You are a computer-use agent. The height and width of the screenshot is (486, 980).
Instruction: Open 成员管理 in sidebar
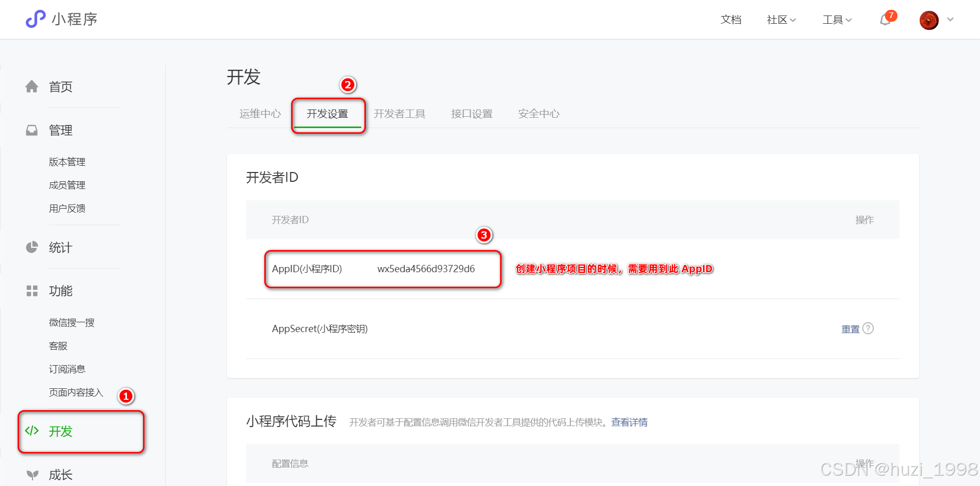click(x=67, y=185)
